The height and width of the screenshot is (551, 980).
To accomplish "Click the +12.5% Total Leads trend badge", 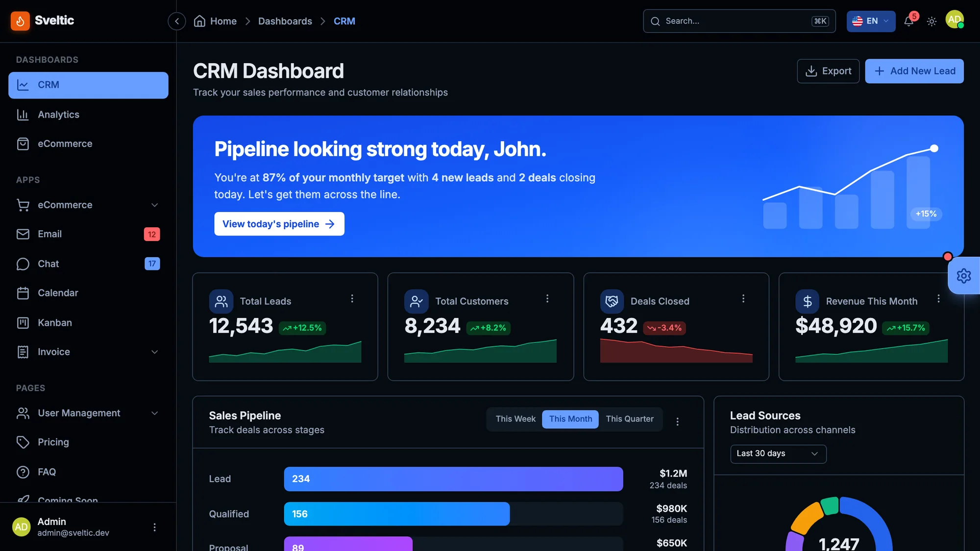I will click(302, 328).
